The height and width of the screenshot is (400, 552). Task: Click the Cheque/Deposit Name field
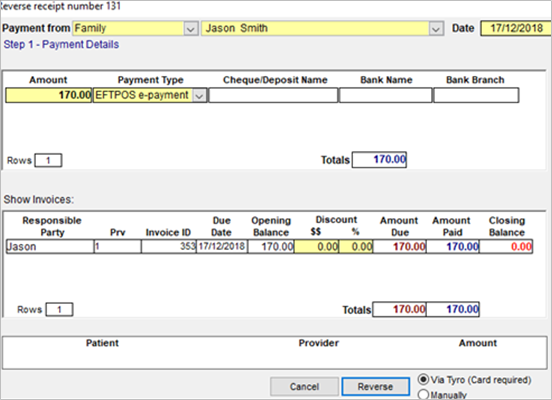pos(273,95)
